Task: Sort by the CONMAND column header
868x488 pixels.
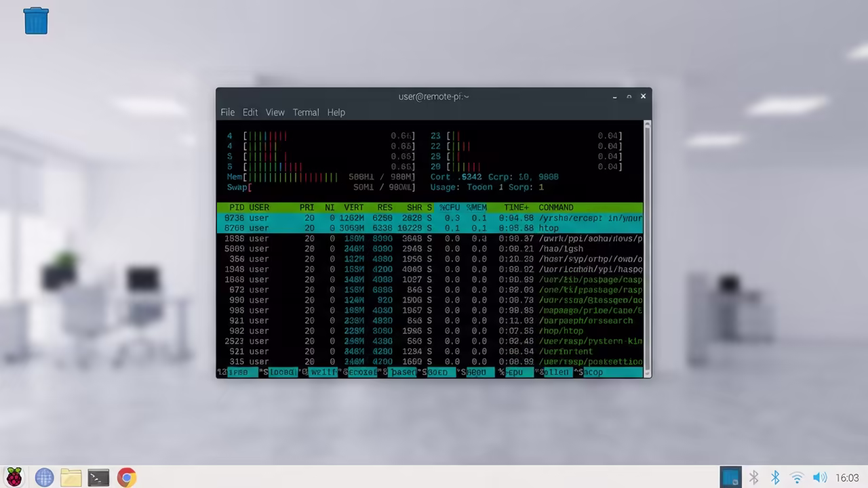Action: point(556,207)
